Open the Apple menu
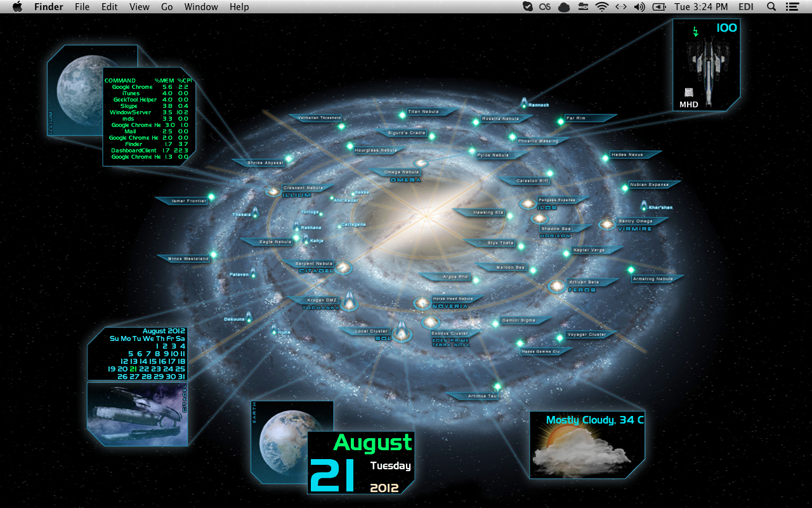Viewport: 812px width, 508px height. (17, 6)
